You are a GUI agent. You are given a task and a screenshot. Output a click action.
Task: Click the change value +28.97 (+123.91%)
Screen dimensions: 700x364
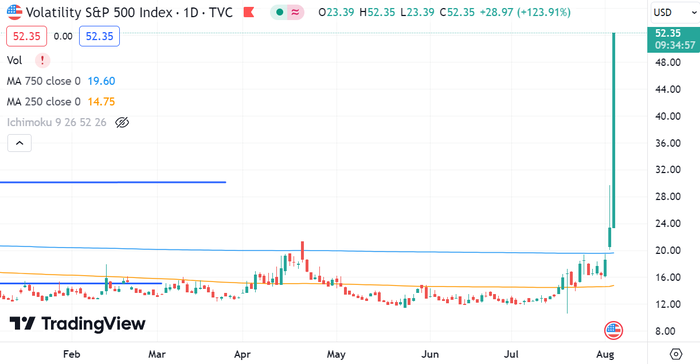pyautogui.click(x=525, y=12)
